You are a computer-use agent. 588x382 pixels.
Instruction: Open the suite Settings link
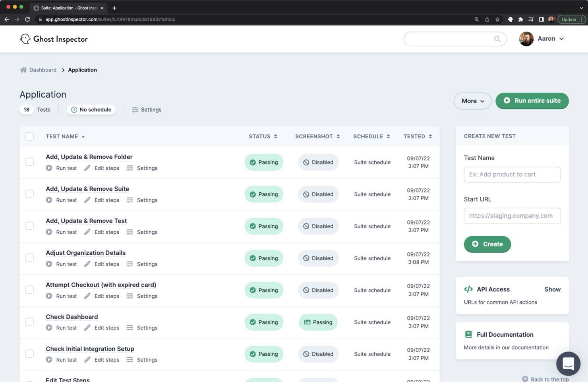point(151,110)
